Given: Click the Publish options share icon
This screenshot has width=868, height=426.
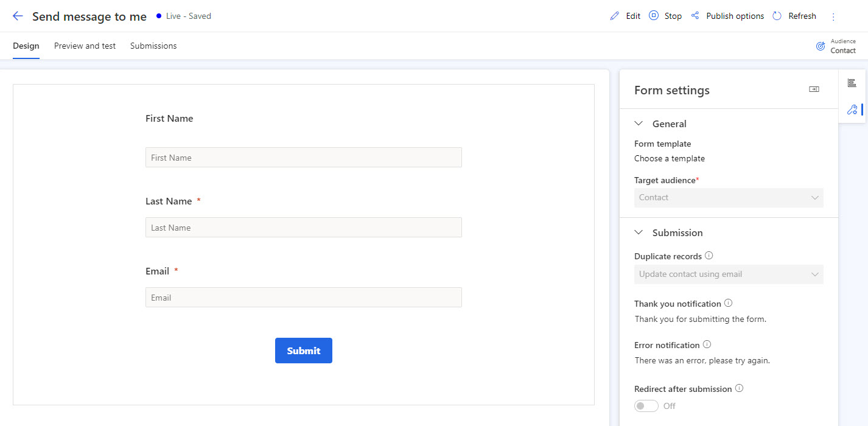Looking at the screenshot, I should tap(695, 16).
